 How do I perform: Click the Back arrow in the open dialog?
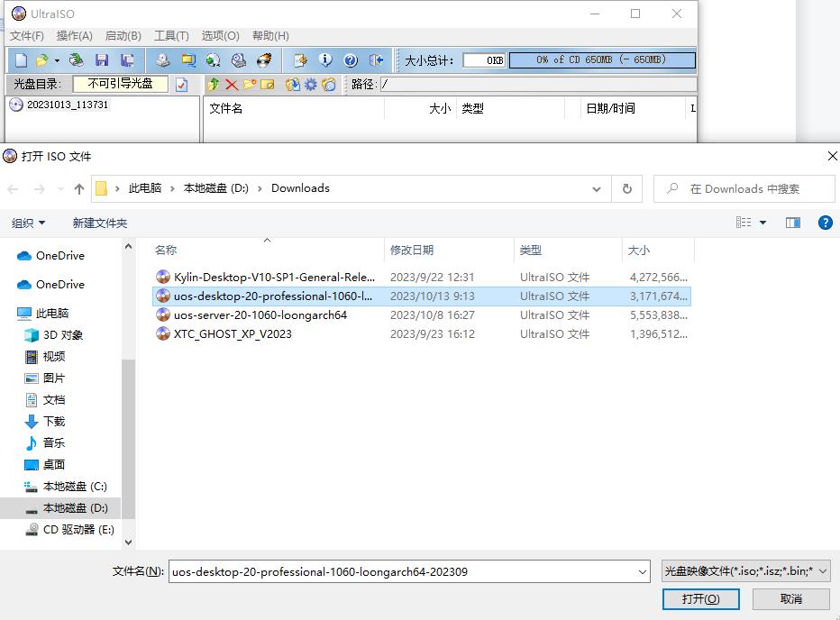[14, 189]
